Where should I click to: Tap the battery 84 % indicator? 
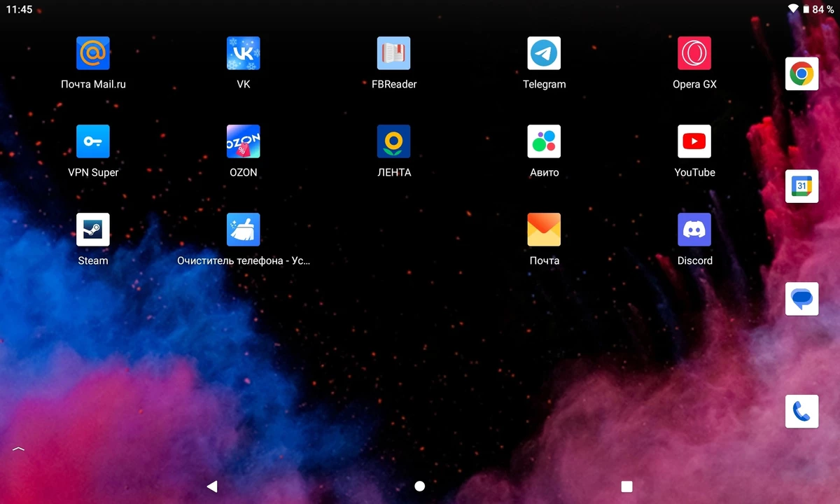818,9
